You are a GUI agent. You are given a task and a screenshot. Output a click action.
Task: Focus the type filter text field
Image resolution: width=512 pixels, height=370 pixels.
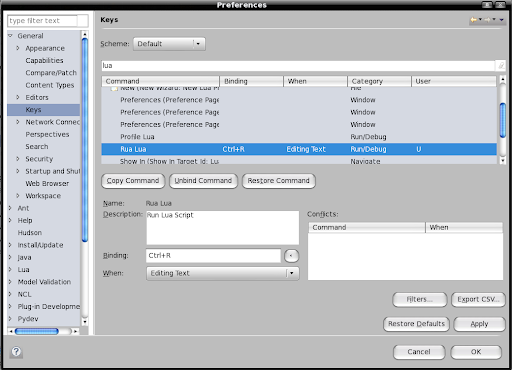pos(42,21)
